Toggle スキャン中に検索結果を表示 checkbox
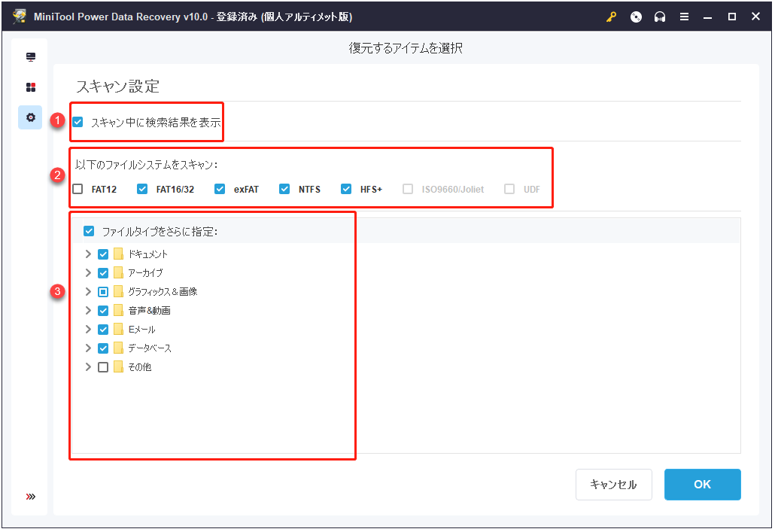This screenshot has width=775, height=532. coord(77,122)
